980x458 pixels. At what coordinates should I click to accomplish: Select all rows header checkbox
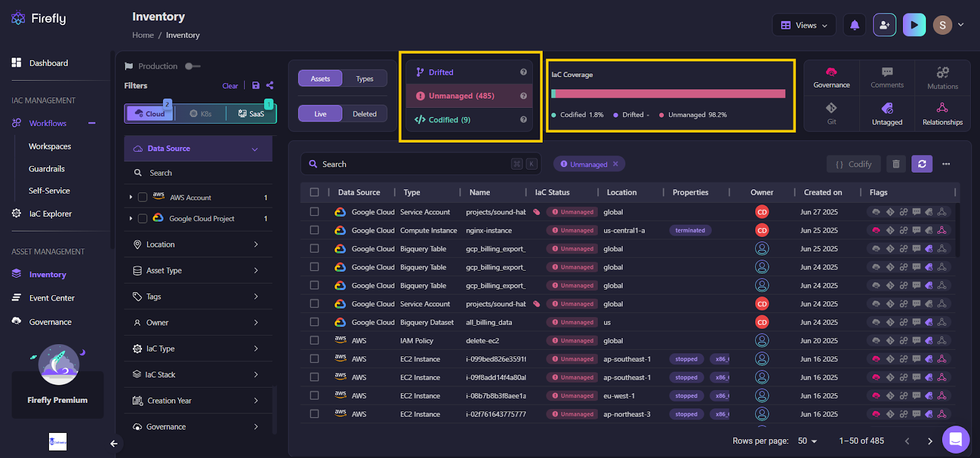pos(314,192)
